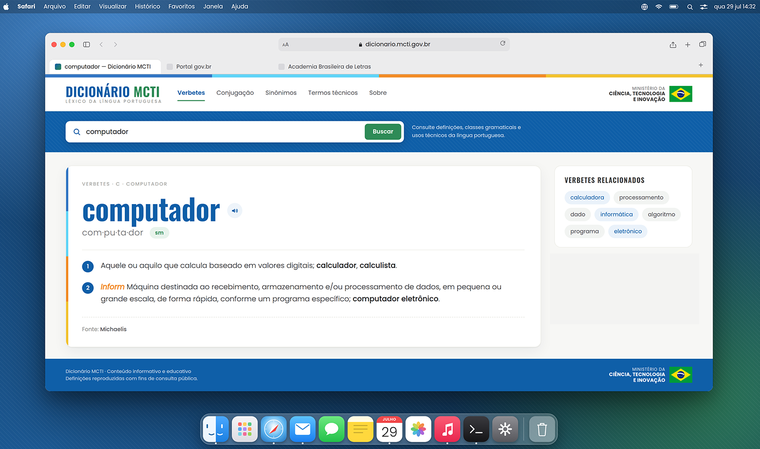Click the Dicionário MCTI logo

tap(113, 94)
